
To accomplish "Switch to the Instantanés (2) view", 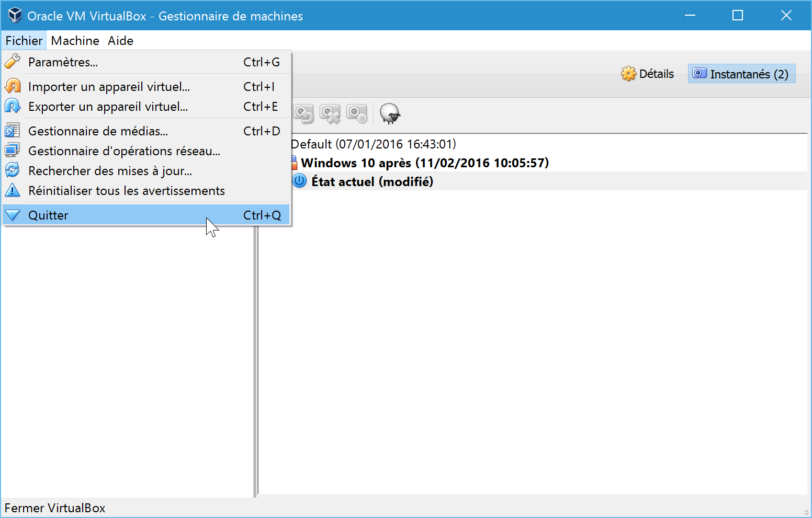I will coord(741,74).
